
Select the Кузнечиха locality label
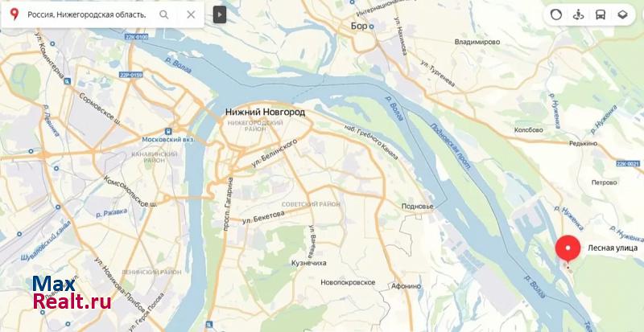(309, 263)
